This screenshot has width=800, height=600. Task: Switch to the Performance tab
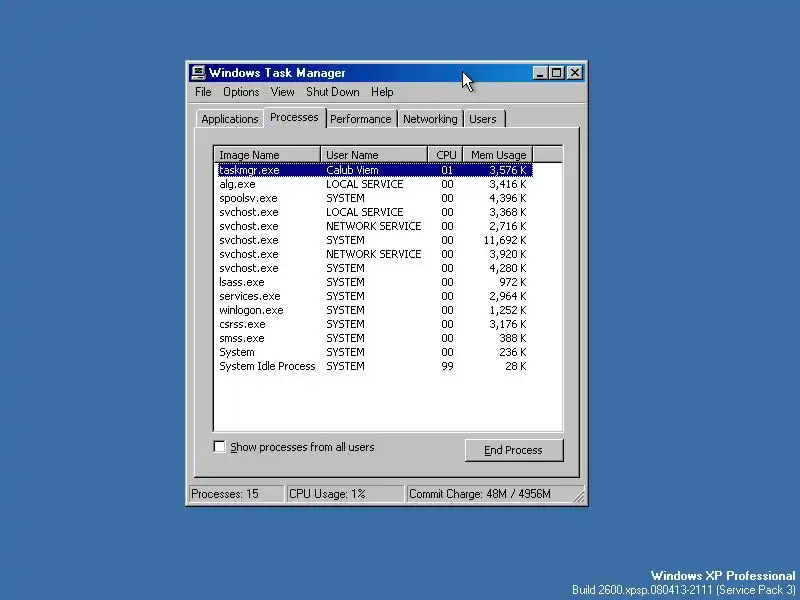(x=361, y=119)
